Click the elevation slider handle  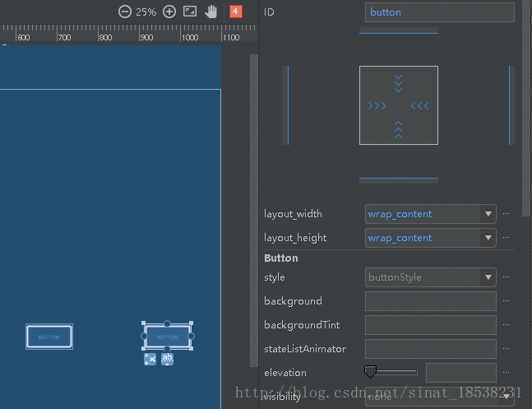click(370, 372)
